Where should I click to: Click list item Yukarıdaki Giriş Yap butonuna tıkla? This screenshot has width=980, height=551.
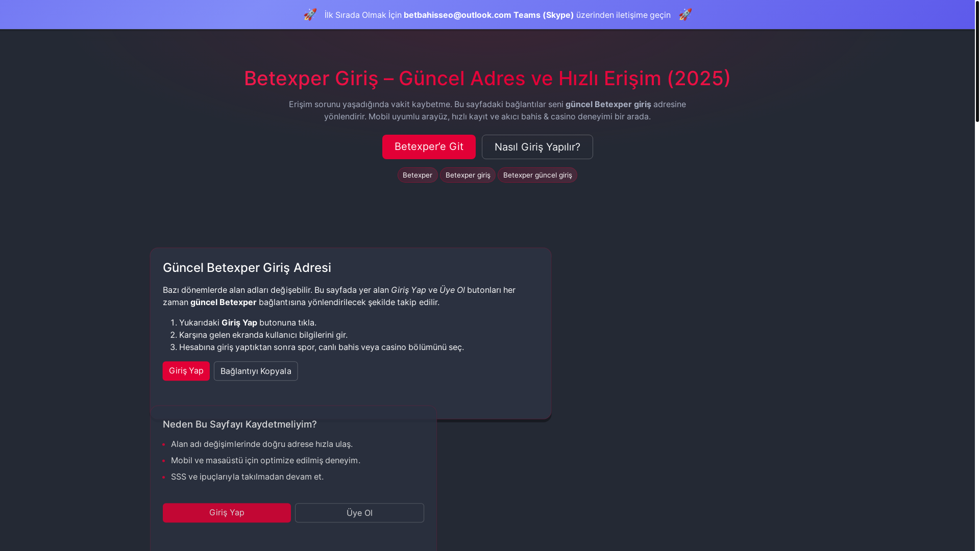[248, 322]
